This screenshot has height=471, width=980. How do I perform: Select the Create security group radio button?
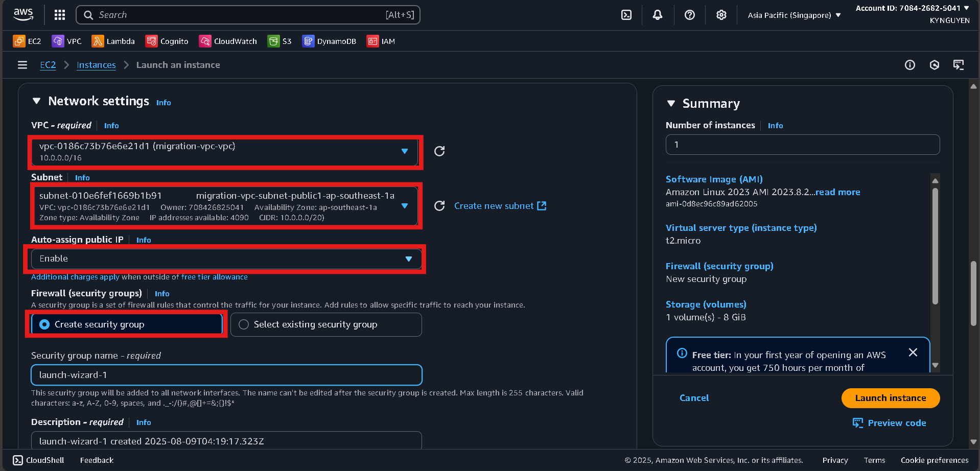pyautogui.click(x=45, y=324)
